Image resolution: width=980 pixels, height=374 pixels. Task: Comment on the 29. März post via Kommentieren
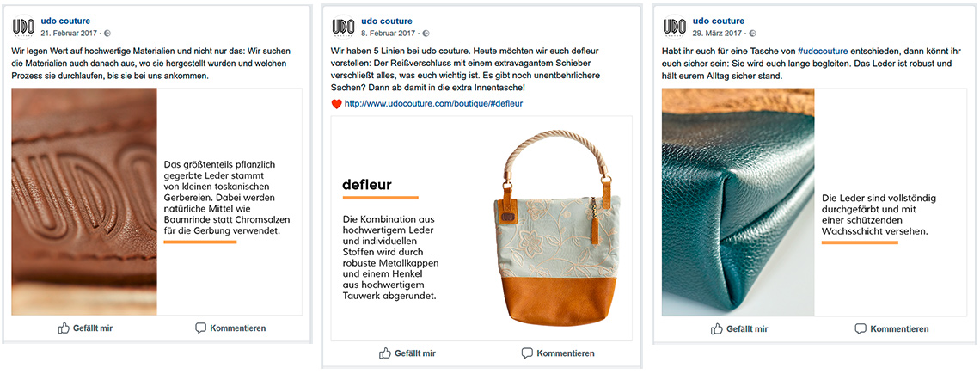click(891, 329)
